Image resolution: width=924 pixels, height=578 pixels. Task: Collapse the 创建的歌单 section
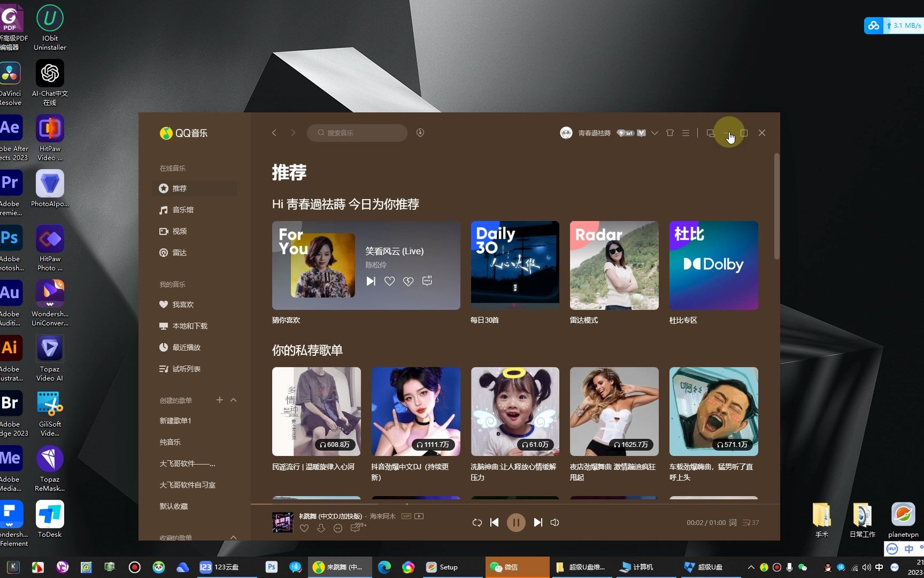[234, 400]
